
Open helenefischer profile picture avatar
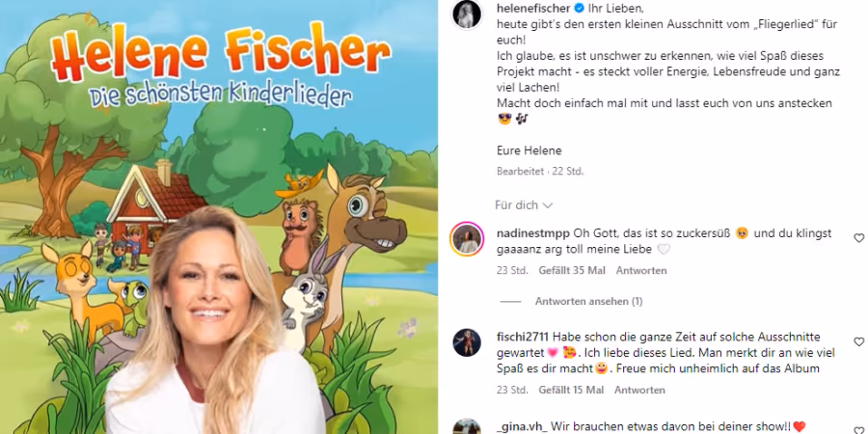coord(467,14)
